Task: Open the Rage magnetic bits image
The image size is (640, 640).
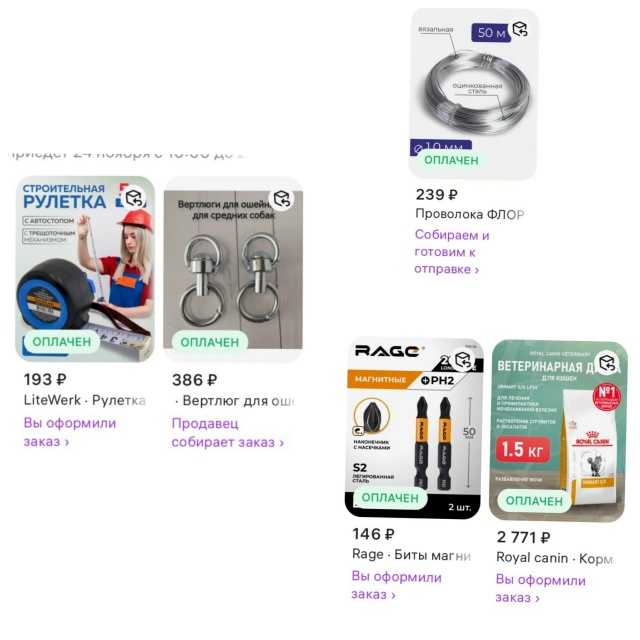Action: pyautogui.click(x=414, y=427)
